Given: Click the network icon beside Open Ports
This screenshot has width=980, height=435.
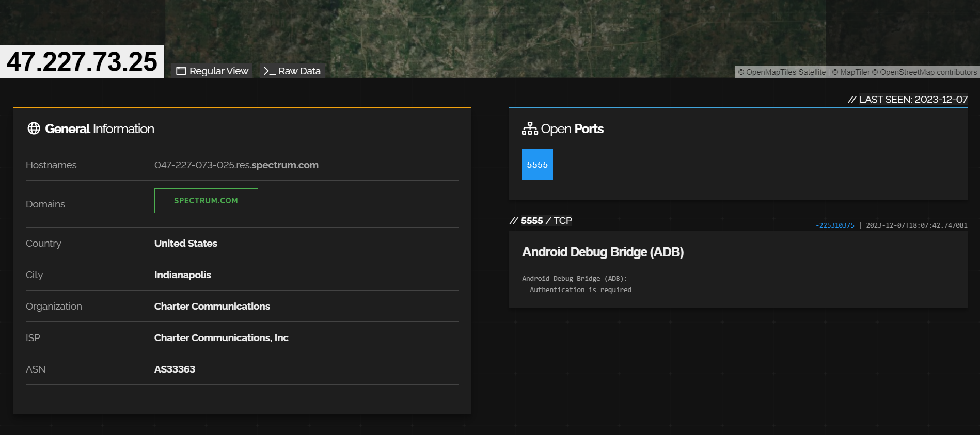Looking at the screenshot, I should tap(530, 128).
